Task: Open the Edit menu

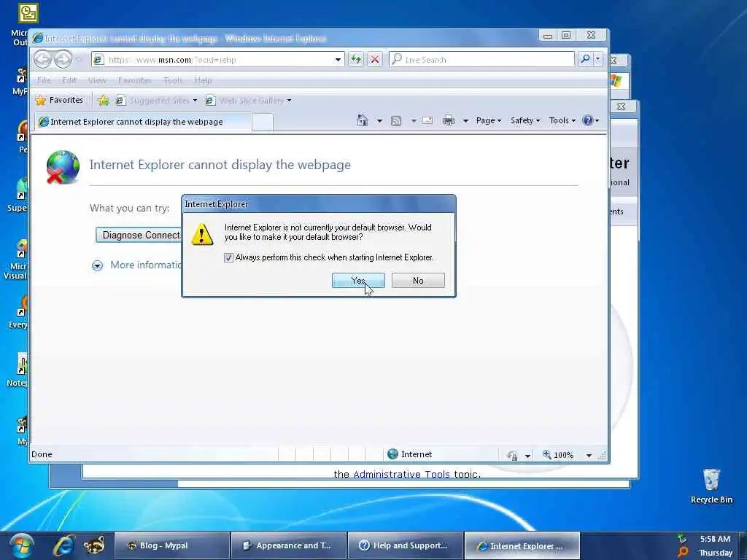Action: (69, 80)
